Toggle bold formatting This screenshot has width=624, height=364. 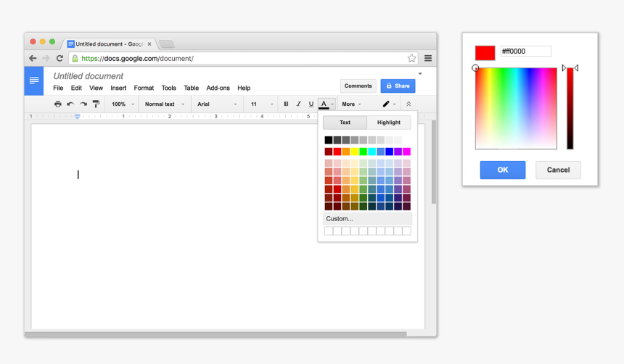pyautogui.click(x=286, y=104)
